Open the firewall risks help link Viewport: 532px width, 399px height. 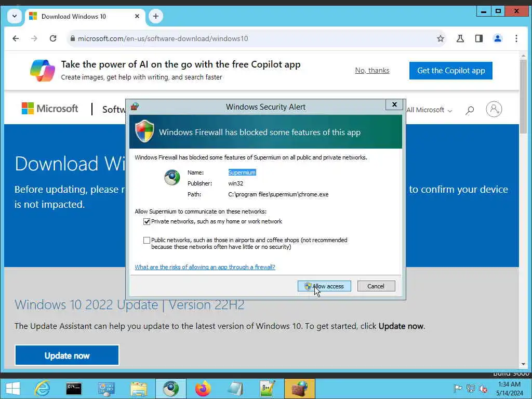[205, 267]
